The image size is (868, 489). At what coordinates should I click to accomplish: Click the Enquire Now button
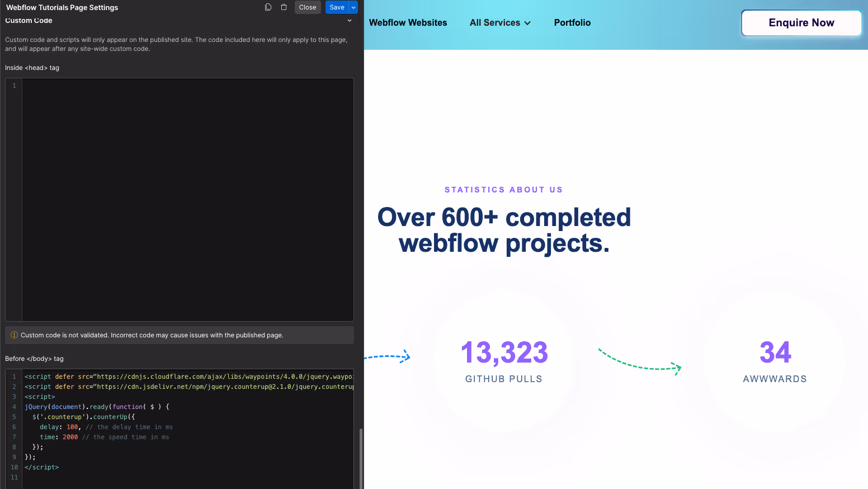coord(801,23)
